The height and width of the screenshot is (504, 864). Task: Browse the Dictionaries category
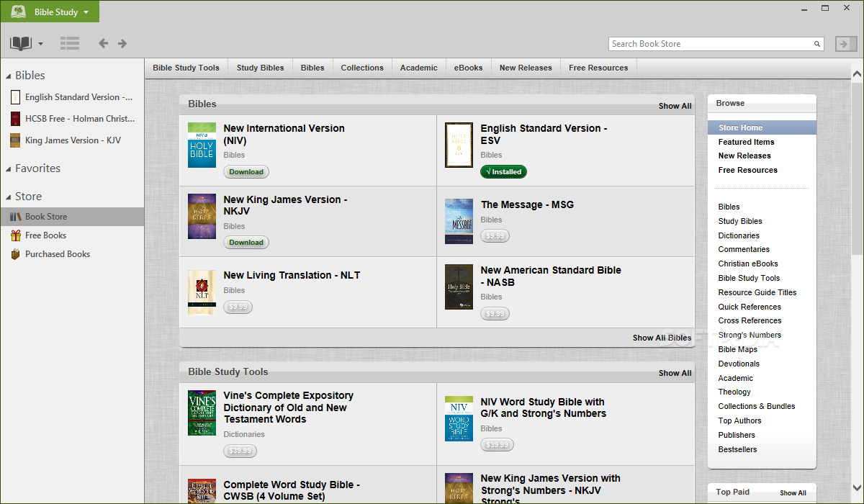[x=739, y=235]
